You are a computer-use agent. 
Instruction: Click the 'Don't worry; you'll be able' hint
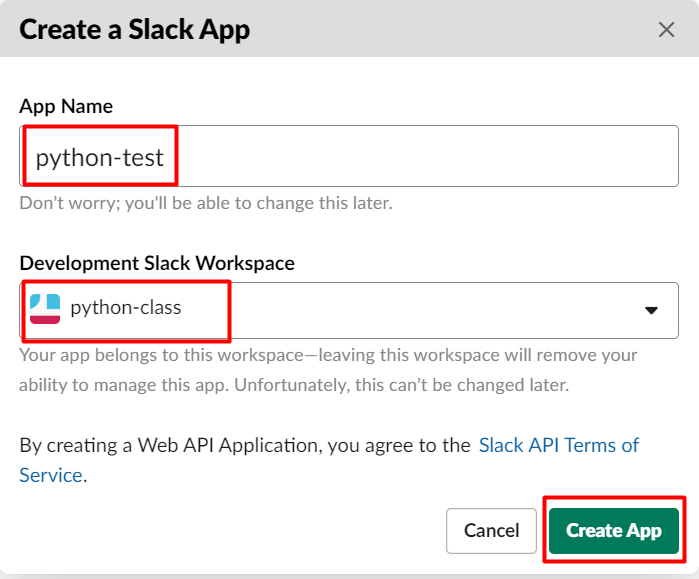206,203
